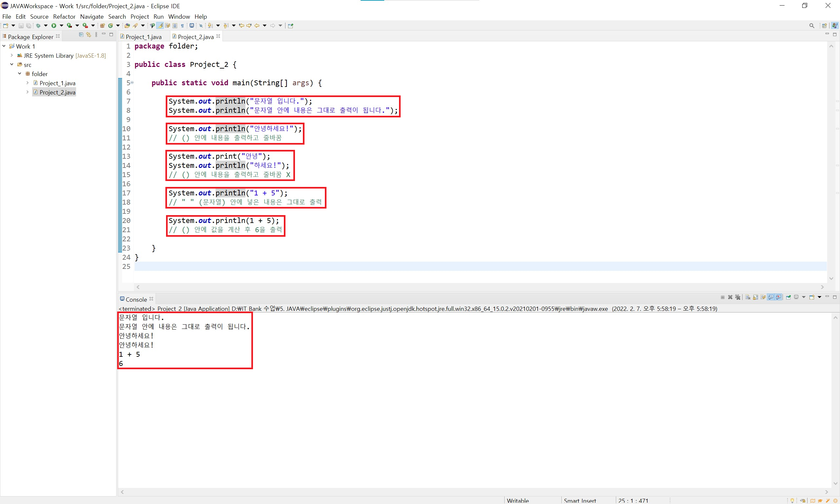Collapse the src folder tree node

[12, 65]
